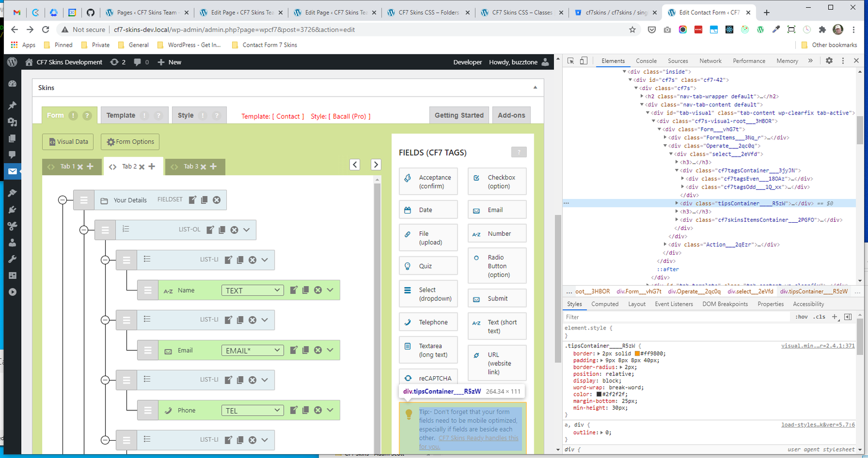Viewport: 868px width, 458px height.
Task: Add a new tab after Tab 2
Action: pyautogui.click(x=152, y=166)
